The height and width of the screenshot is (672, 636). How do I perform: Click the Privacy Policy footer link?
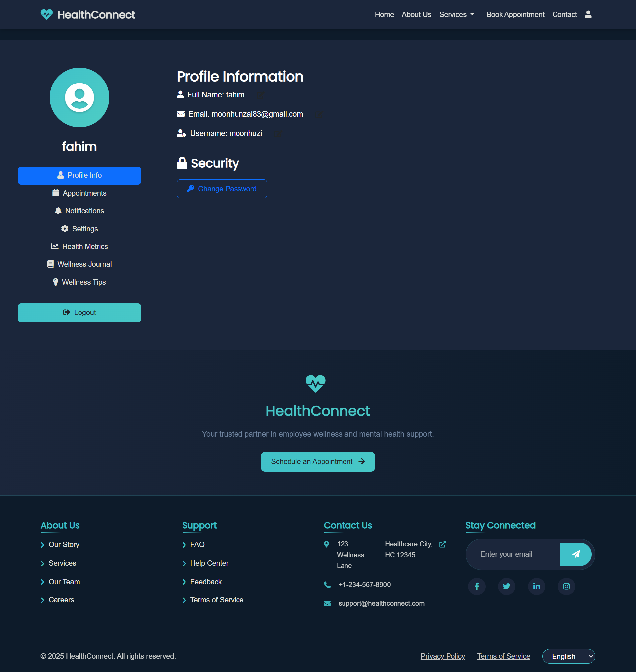[443, 656]
